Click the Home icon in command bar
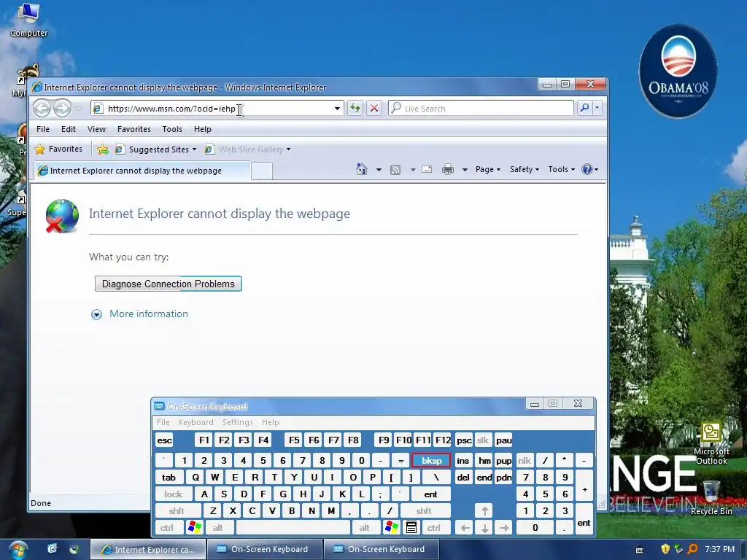The image size is (747, 560). point(362,169)
